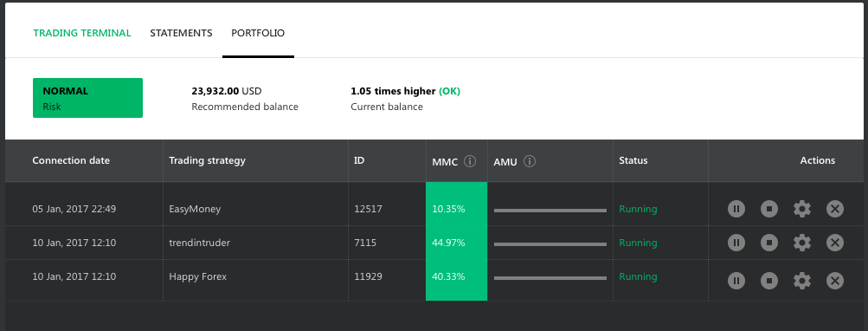Click Running status for Happy Forex

pyautogui.click(x=639, y=276)
